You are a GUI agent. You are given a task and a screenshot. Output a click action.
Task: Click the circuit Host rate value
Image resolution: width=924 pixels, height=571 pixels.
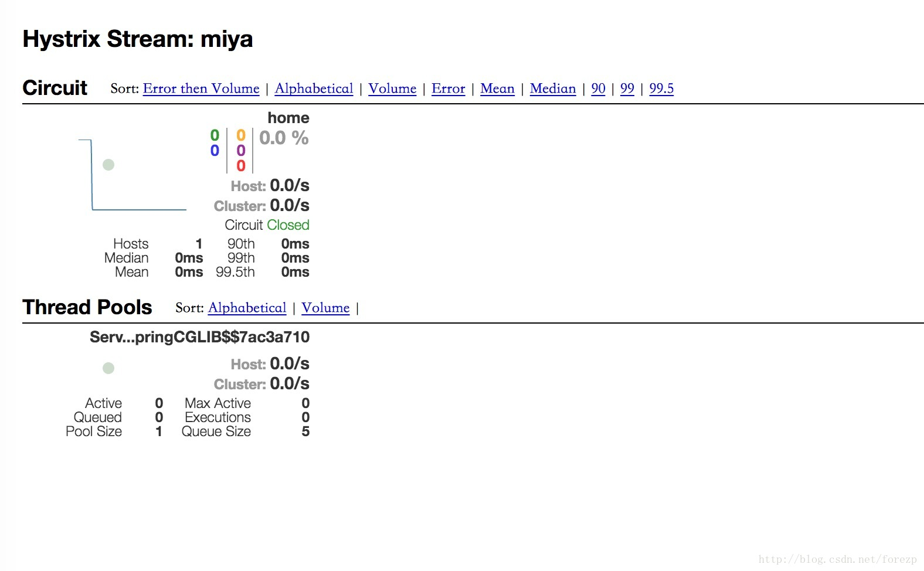tap(290, 186)
